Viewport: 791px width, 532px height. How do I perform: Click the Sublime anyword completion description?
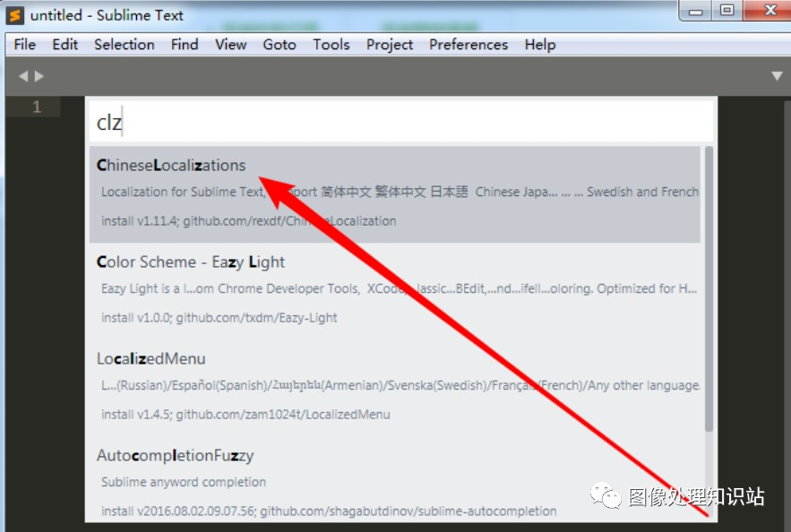[x=184, y=482]
